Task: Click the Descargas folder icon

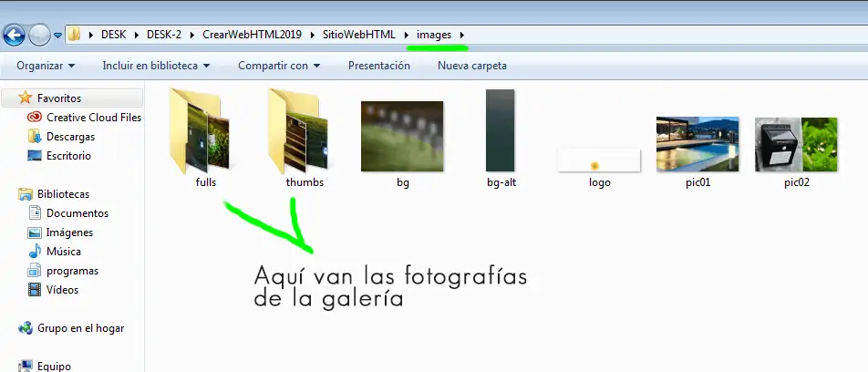Action: 35,136
